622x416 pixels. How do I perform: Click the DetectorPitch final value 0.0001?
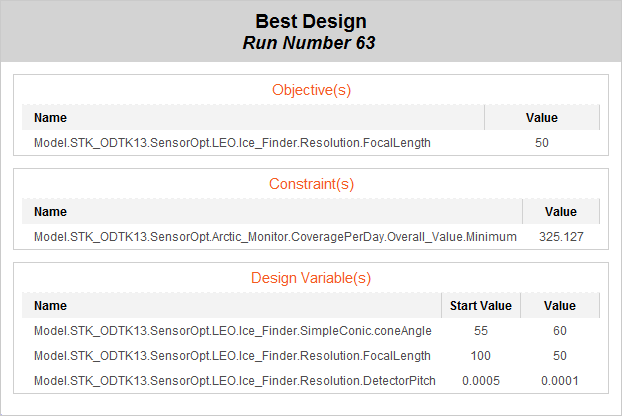(x=560, y=381)
